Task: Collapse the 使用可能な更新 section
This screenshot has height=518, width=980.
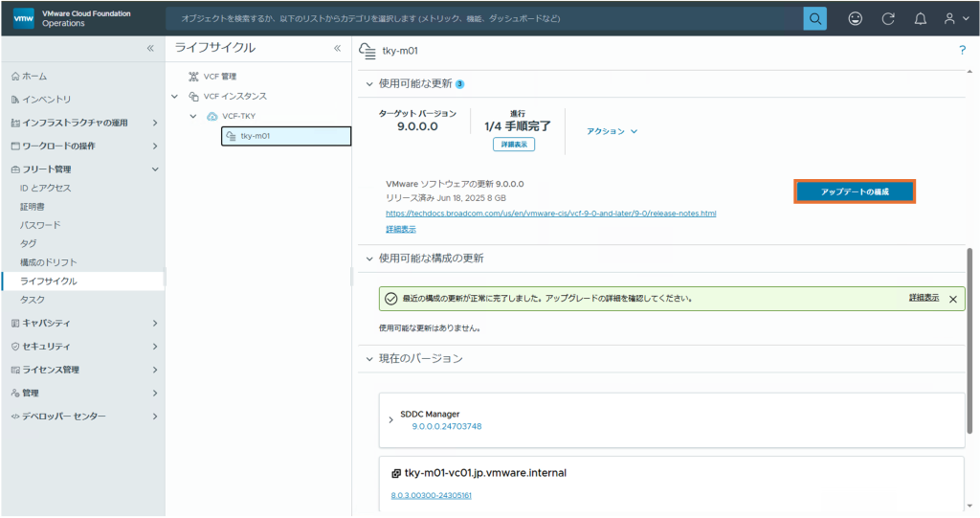Action: click(x=369, y=84)
